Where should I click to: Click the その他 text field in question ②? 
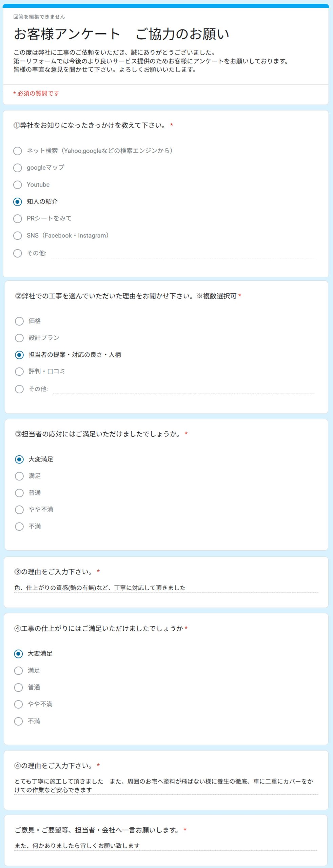[x=184, y=389]
